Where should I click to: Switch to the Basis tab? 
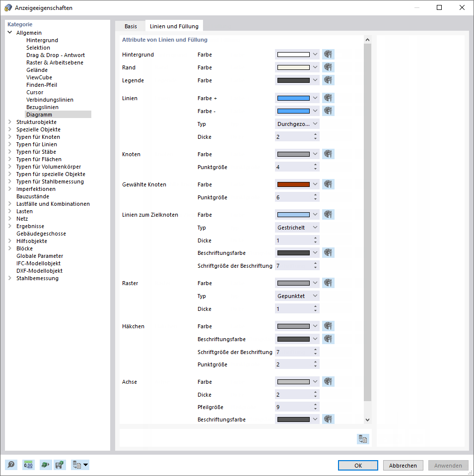click(131, 26)
